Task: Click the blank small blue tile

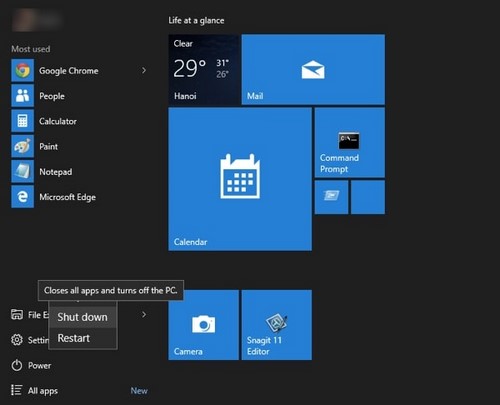Action: pyautogui.click(x=368, y=197)
